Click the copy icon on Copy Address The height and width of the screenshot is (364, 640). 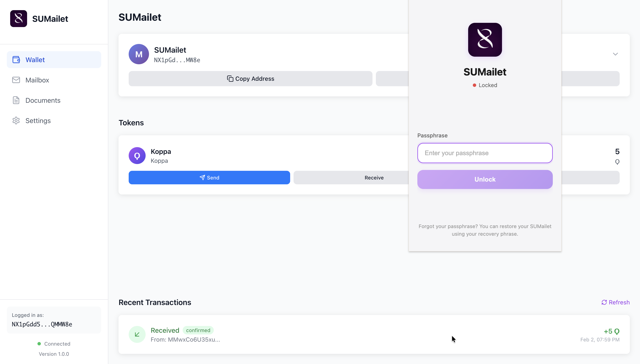pos(230,78)
